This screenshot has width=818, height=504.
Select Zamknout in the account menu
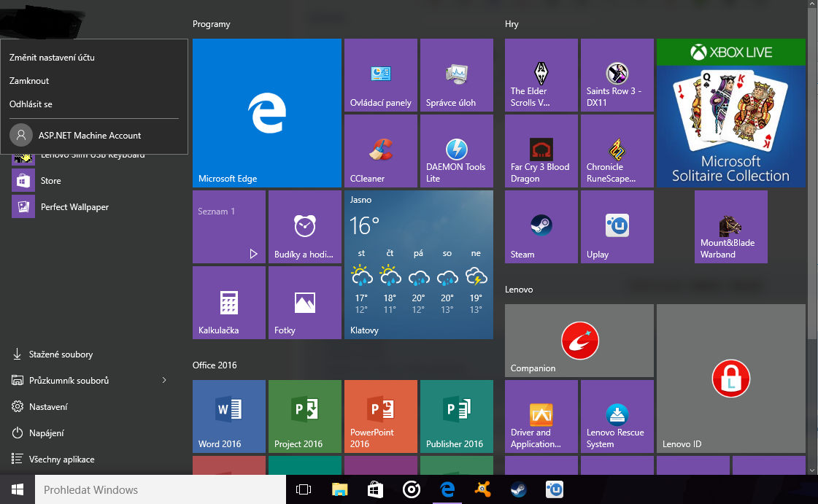(29, 81)
